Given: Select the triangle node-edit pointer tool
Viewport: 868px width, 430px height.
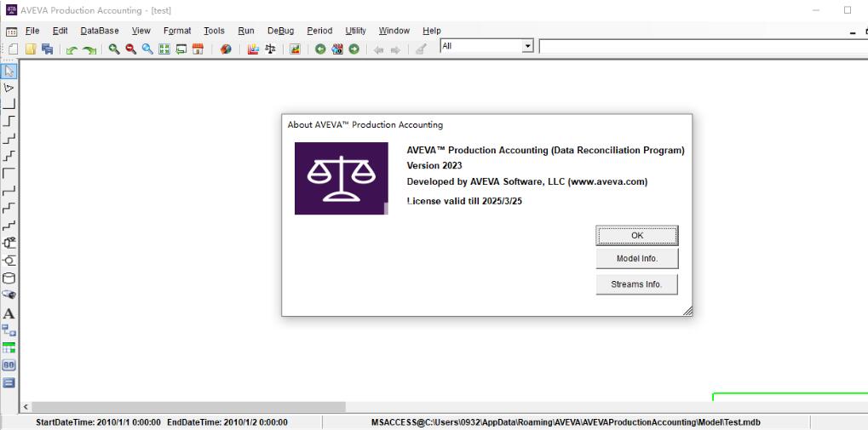Looking at the screenshot, I should pyautogui.click(x=9, y=88).
